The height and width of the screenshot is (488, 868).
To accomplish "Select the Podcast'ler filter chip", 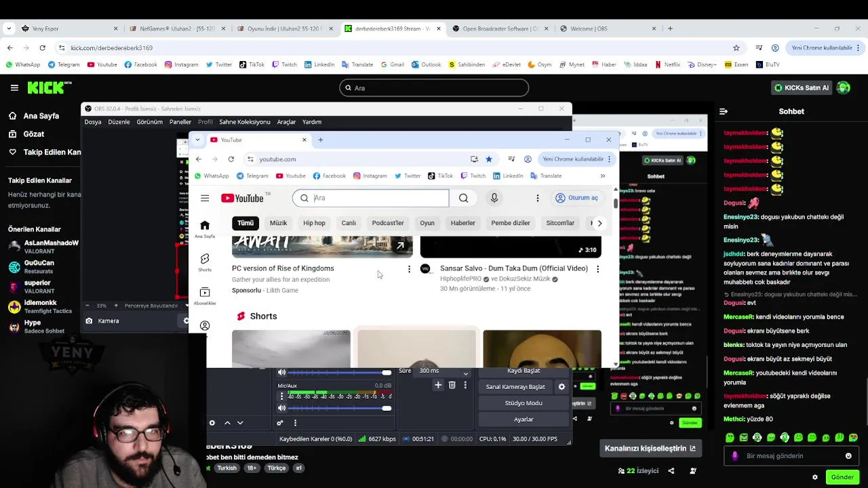I will tap(388, 223).
